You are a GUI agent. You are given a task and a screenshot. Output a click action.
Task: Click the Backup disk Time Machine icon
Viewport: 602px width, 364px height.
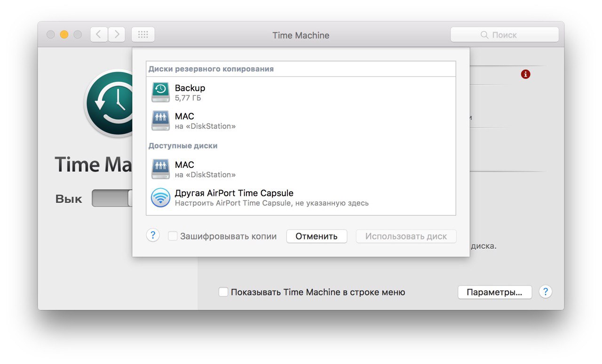(160, 92)
